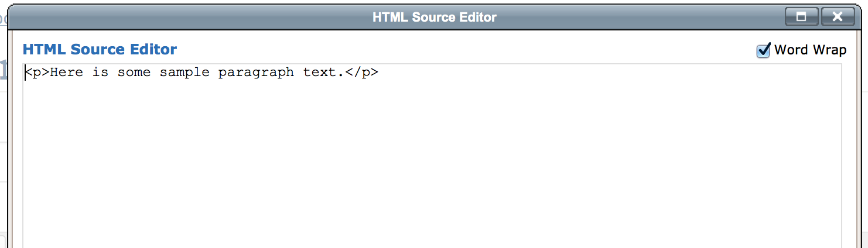
Task: Click empty title bar space right of the title
Action: 644,18
